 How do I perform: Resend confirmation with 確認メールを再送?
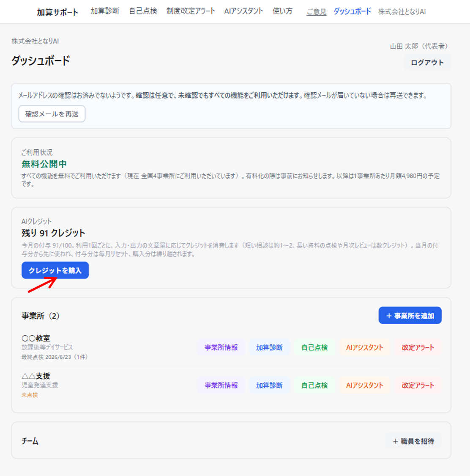[52, 114]
